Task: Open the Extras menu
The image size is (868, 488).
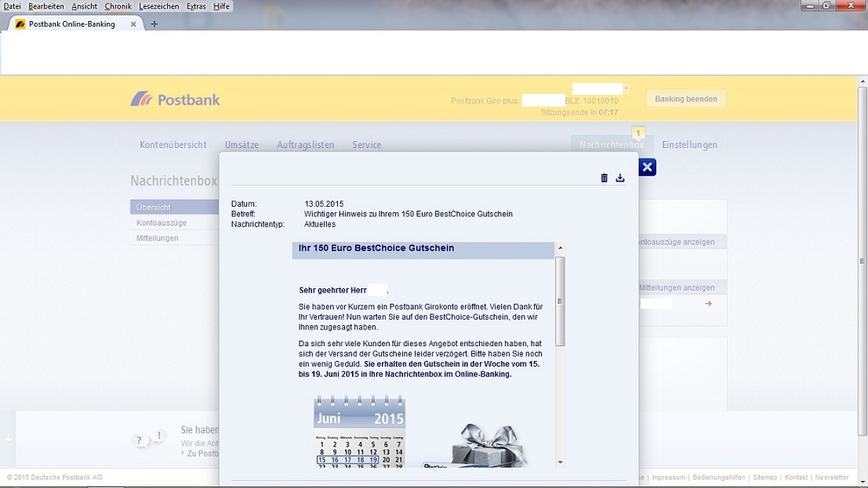Action: click(x=196, y=6)
